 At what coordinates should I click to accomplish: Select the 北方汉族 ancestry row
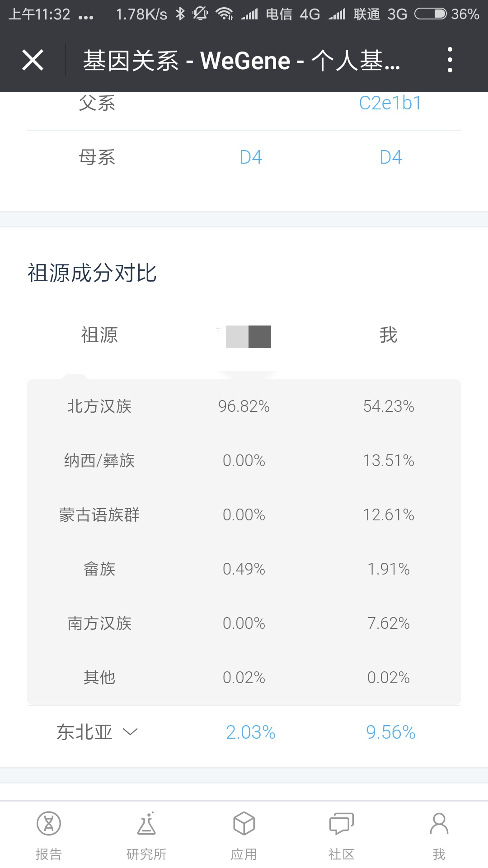244,406
